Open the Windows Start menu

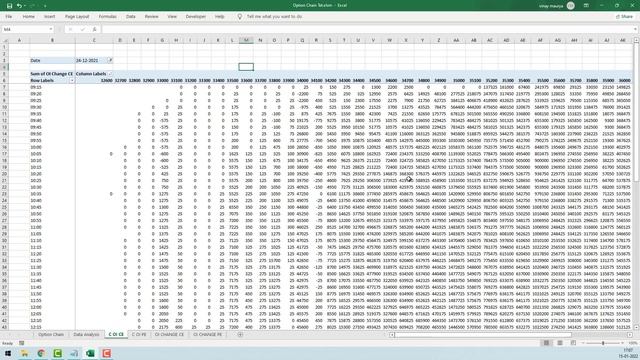[x=8, y=353]
